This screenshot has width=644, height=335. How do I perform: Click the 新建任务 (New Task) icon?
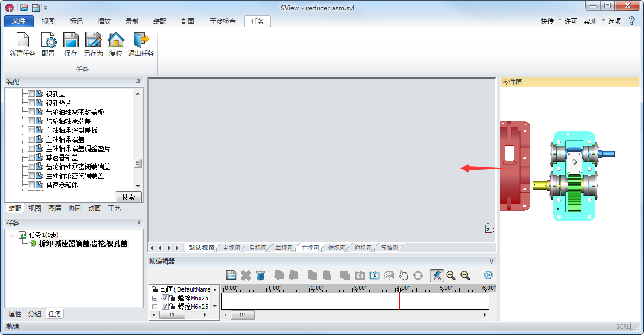tap(22, 41)
